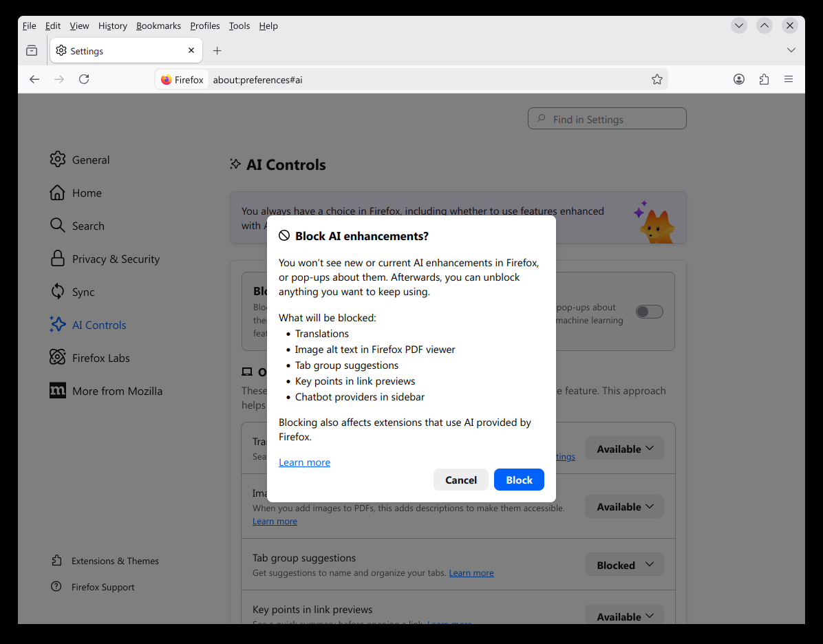Open the Extensions puzzle icon
Image resolution: width=823 pixels, height=644 pixels.
click(764, 79)
